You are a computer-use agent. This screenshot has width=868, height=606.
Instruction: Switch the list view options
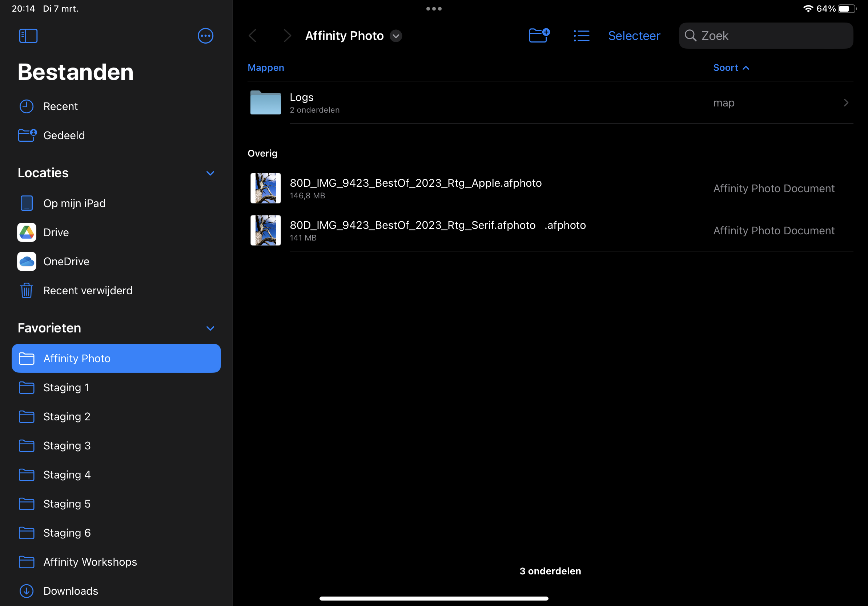582,36
